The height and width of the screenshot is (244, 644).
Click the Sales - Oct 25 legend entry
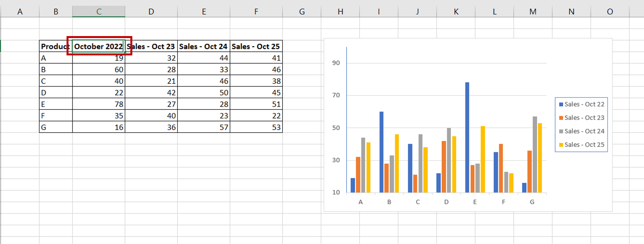click(x=584, y=145)
